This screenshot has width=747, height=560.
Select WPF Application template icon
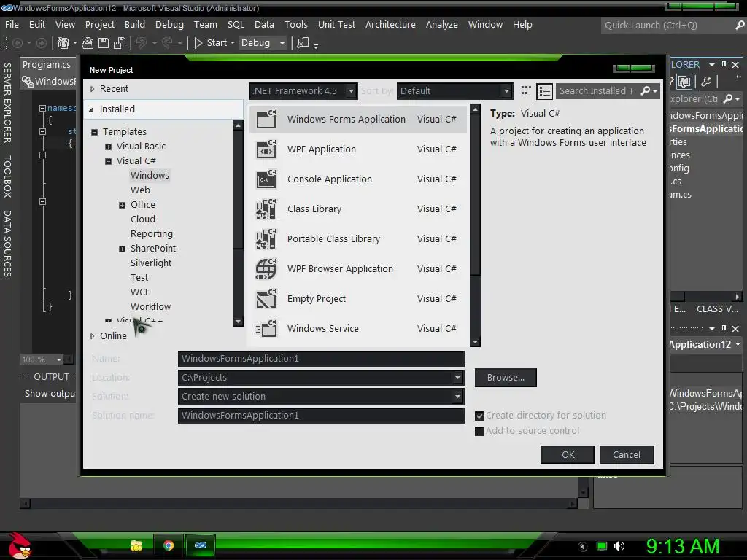(266, 149)
